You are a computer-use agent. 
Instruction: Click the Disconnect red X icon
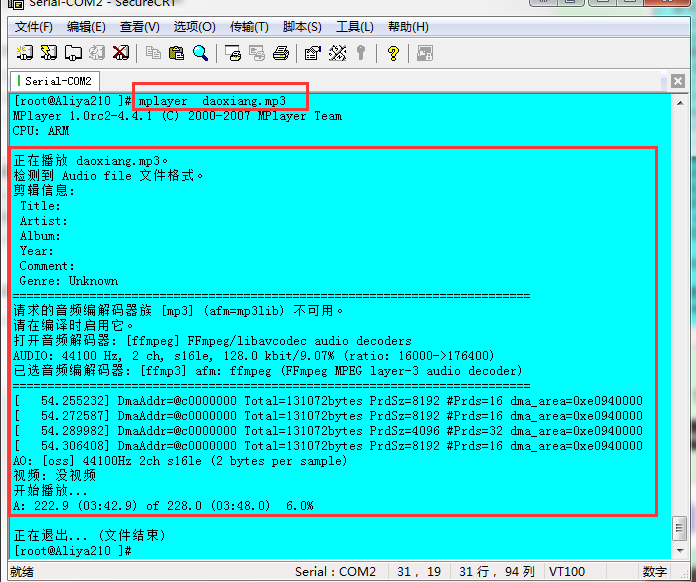[121, 53]
